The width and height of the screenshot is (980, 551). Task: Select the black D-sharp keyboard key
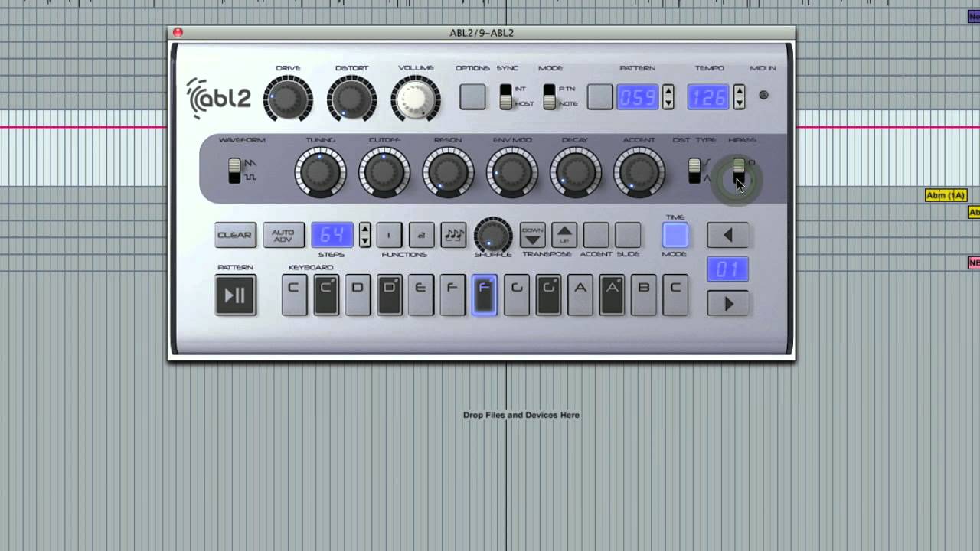[x=389, y=295]
